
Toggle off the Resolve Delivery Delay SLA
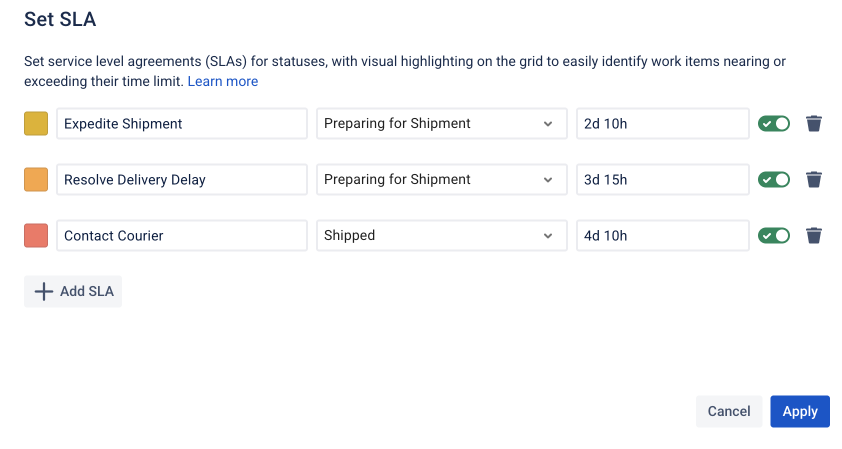coord(774,180)
